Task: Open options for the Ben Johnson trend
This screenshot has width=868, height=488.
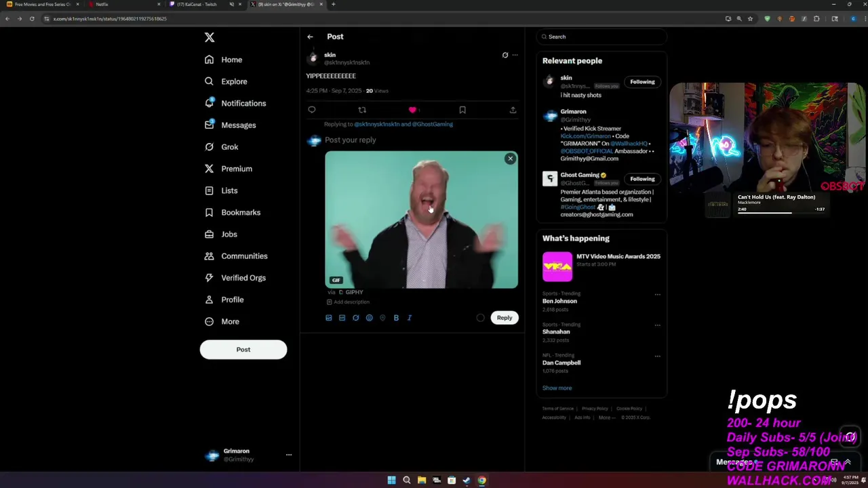Action: click(657, 295)
